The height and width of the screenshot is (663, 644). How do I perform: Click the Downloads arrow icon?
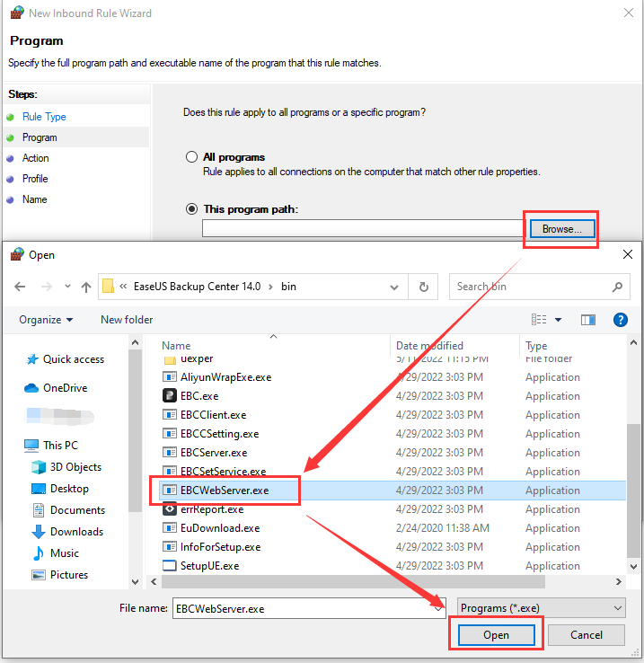(39, 532)
